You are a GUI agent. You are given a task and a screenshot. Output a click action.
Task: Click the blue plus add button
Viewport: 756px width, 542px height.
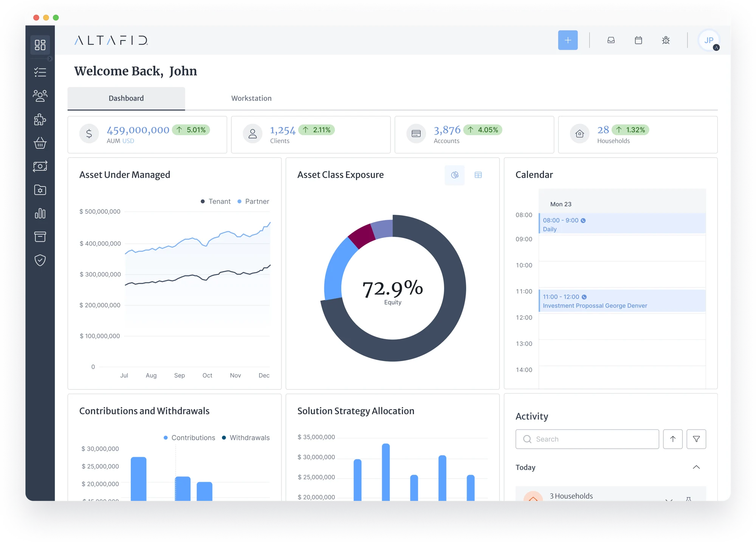567,40
